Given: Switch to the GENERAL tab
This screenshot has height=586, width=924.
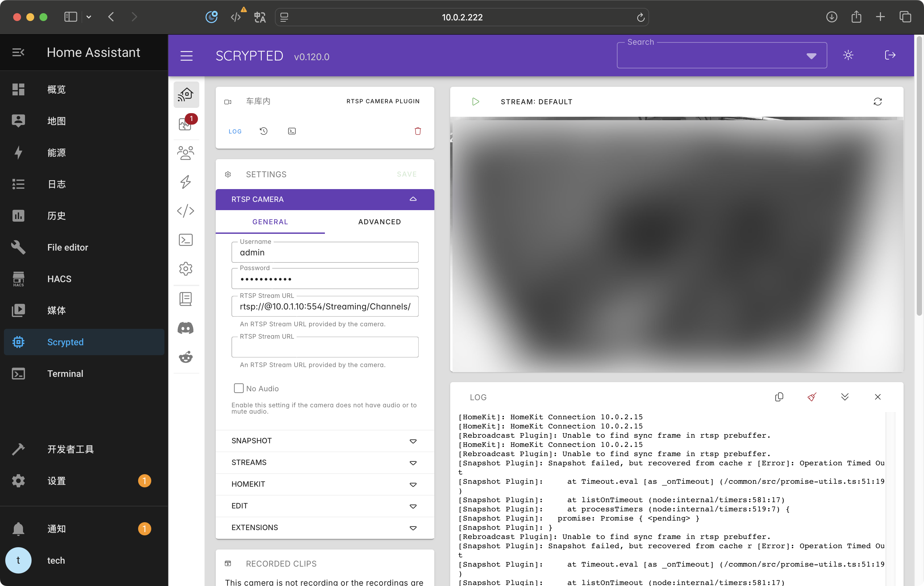Looking at the screenshot, I should pos(270,222).
